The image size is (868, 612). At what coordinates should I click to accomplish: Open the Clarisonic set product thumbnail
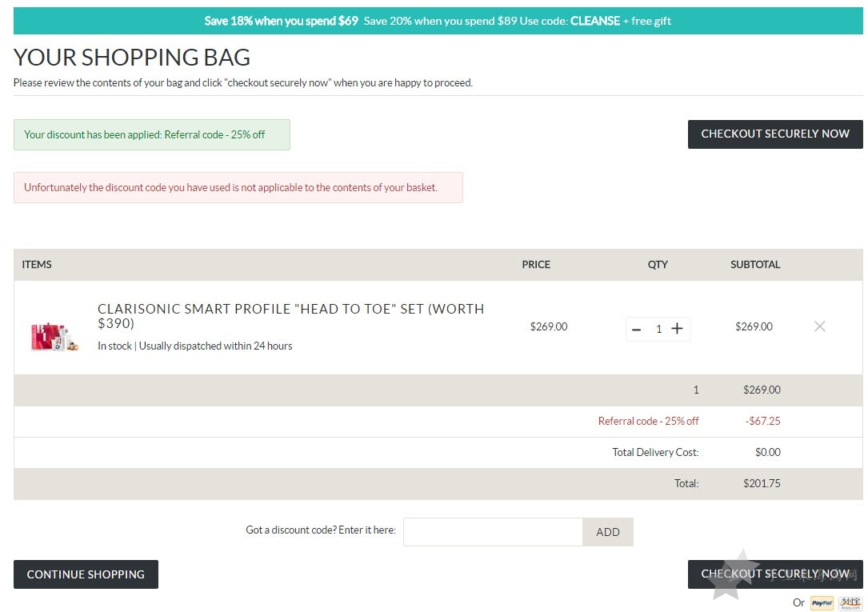(x=54, y=336)
